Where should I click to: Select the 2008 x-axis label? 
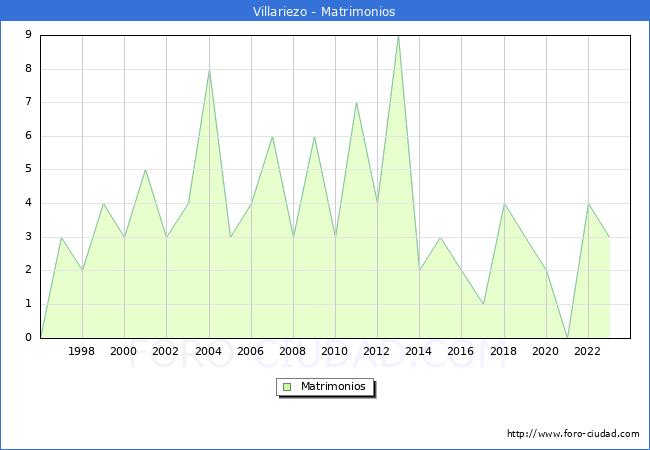(293, 351)
